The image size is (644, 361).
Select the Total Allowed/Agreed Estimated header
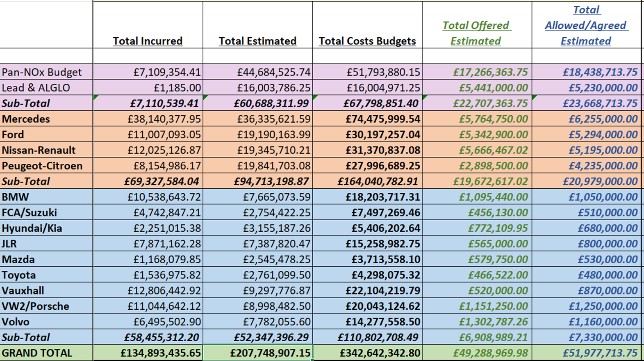point(586,25)
